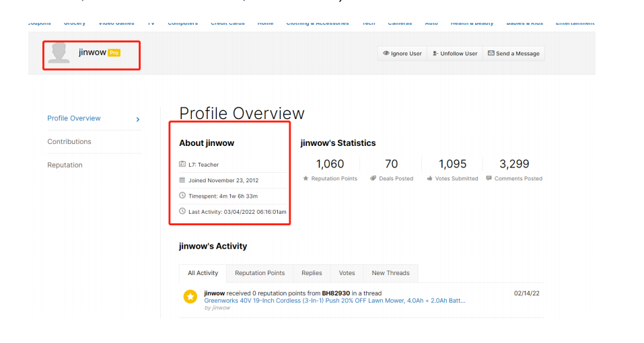Select the Votes activity tab

347,273
